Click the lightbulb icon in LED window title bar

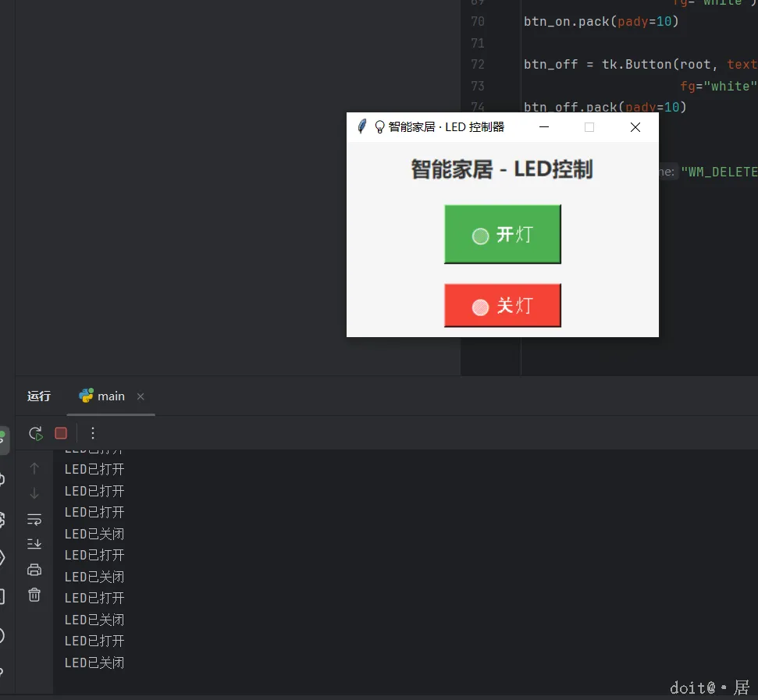(x=379, y=126)
